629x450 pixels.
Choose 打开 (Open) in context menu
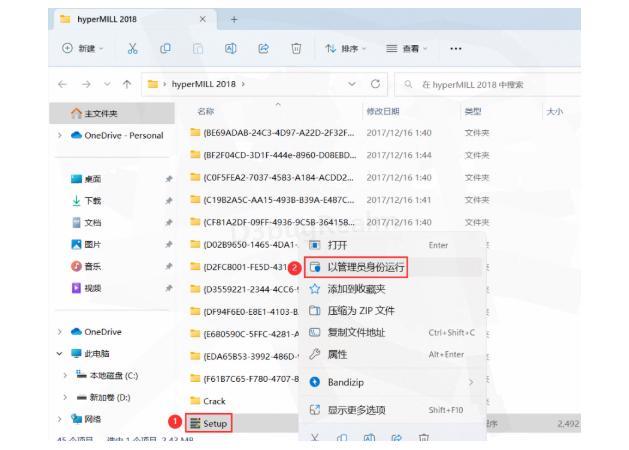pyautogui.click(x=392, y=245)
